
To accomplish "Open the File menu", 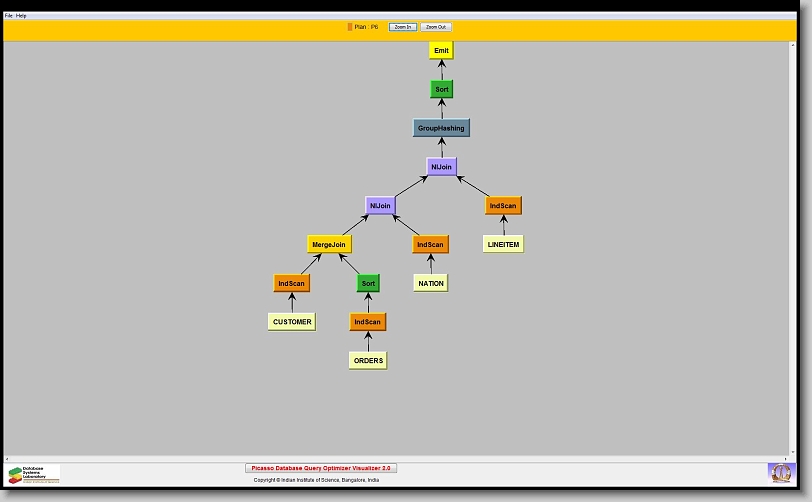I will [x=9, y=16].
